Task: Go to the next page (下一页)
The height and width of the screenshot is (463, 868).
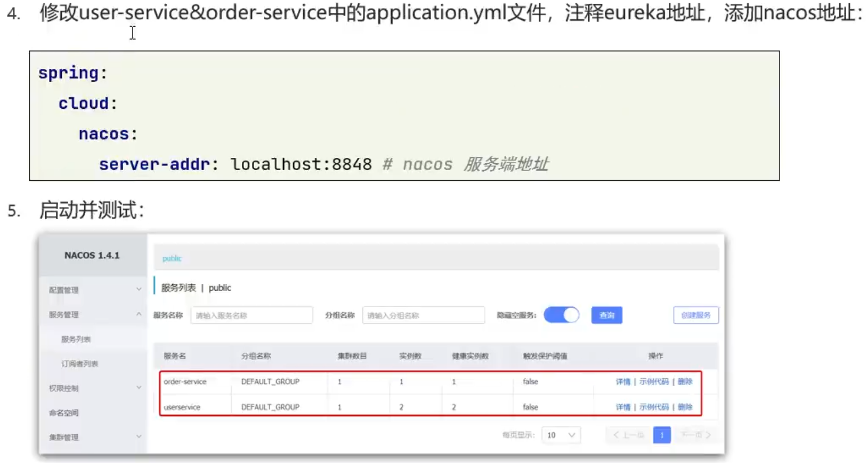Action: pos(695,435)
